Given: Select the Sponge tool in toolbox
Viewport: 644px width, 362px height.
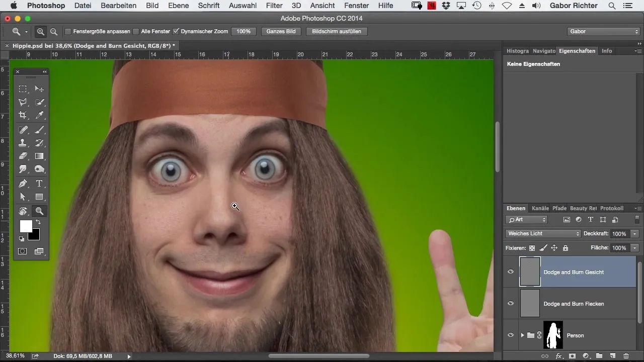Looking at the screenshot, I should click(39, 169).
